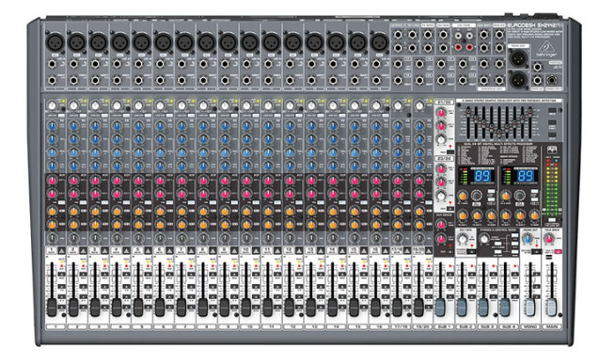The image size is (599, 364).
Task: Mute channel 4
Action: coord(116,250)
